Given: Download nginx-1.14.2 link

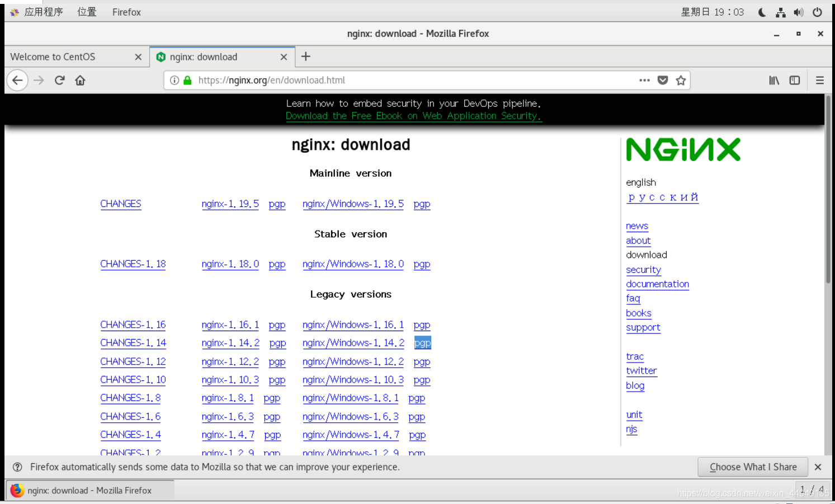Looking at the screenshot, I should click(230, 343).
